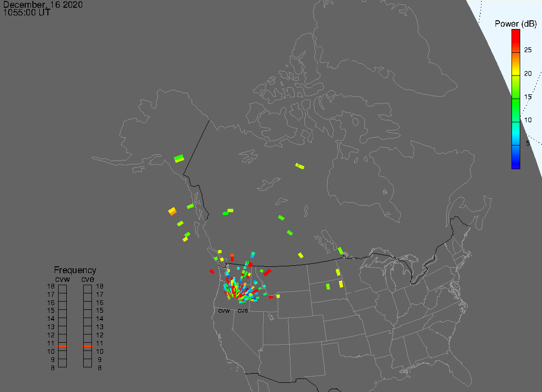Image resolution: width=542 pixels, height=392 pixels.
Task: Click the time stamp '1055:00 UT'
Action: (27, 13)
